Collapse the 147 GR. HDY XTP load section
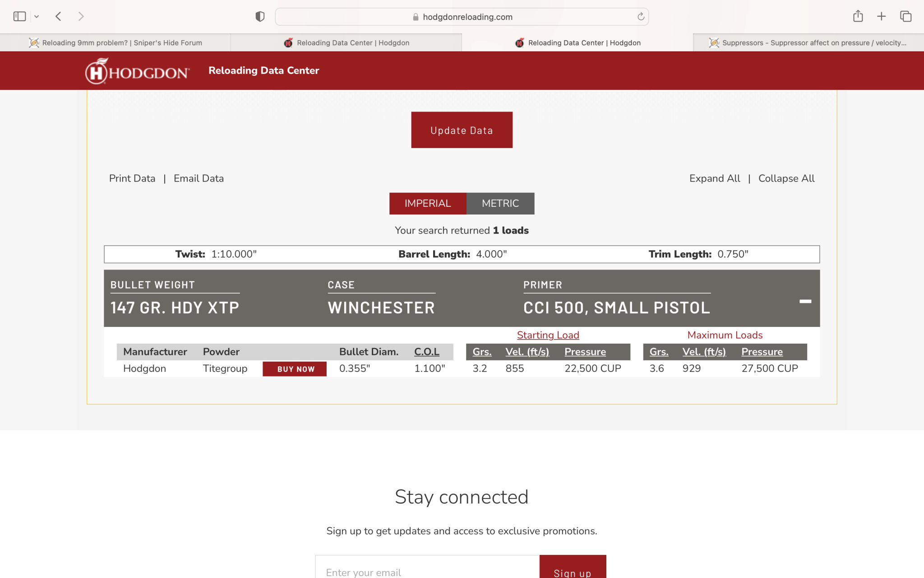 click(x=805, y=301)
